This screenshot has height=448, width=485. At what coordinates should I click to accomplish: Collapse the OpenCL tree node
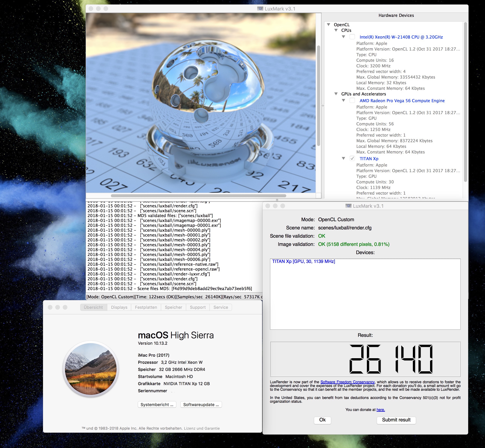point(329,25)
